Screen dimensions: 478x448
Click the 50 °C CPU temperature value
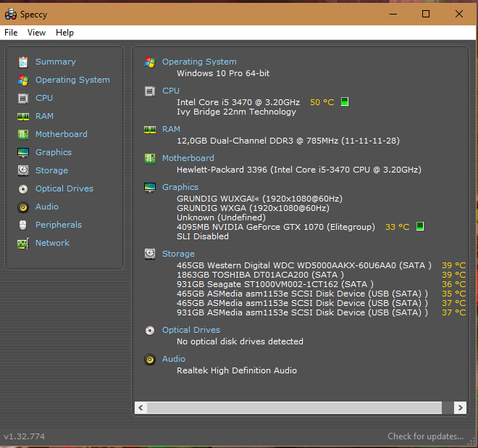pyautogui.click(x=322, y=102)
